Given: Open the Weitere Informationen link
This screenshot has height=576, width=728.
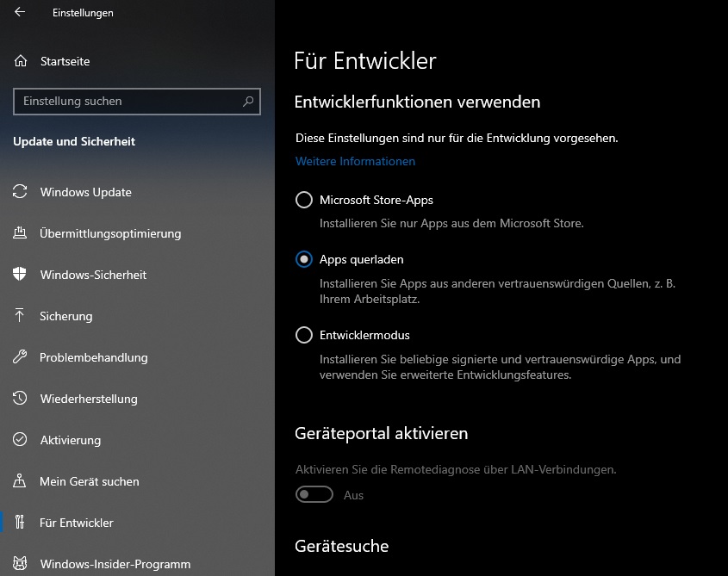Looking at the screenshot, I should (x=355, y=161).
